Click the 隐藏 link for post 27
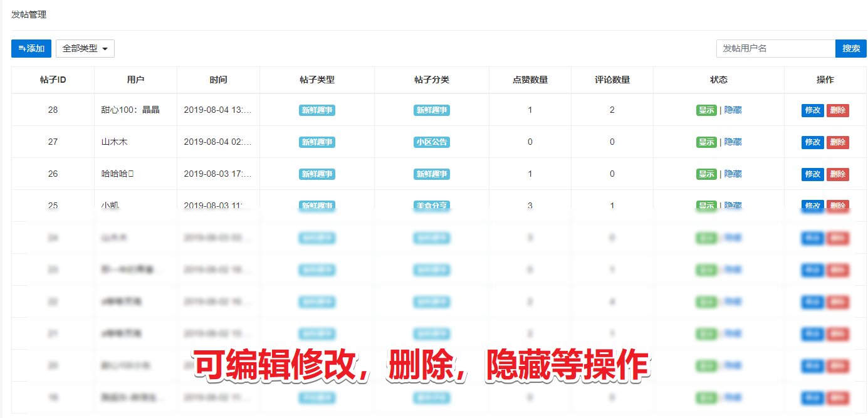The image size is (868, 418). [733, 142]
